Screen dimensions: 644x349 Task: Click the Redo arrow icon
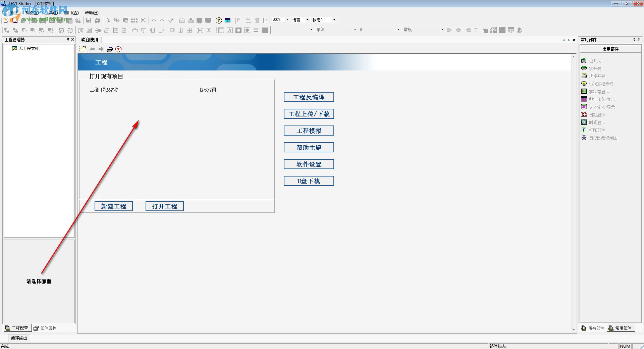click(162, 20)
